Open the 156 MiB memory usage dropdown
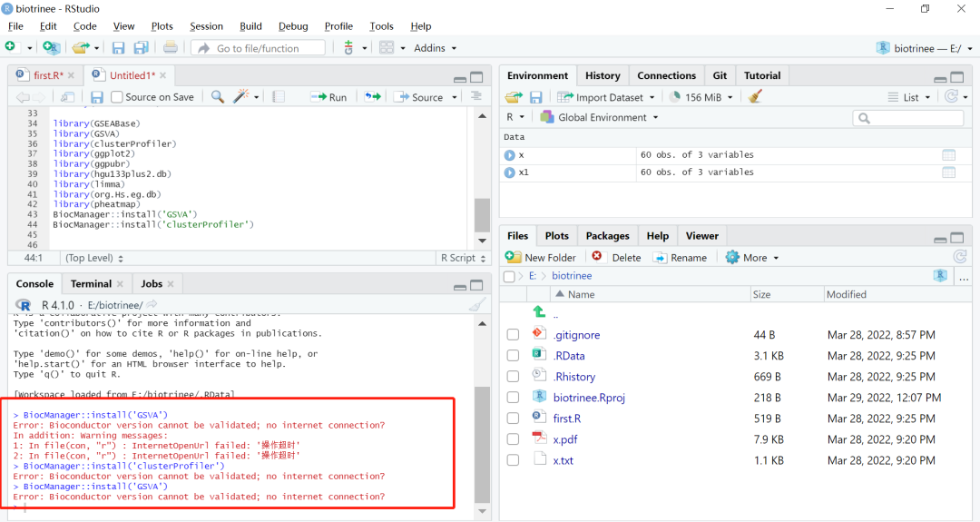This screenshot has height=522, width=980. tap(701, 97)
